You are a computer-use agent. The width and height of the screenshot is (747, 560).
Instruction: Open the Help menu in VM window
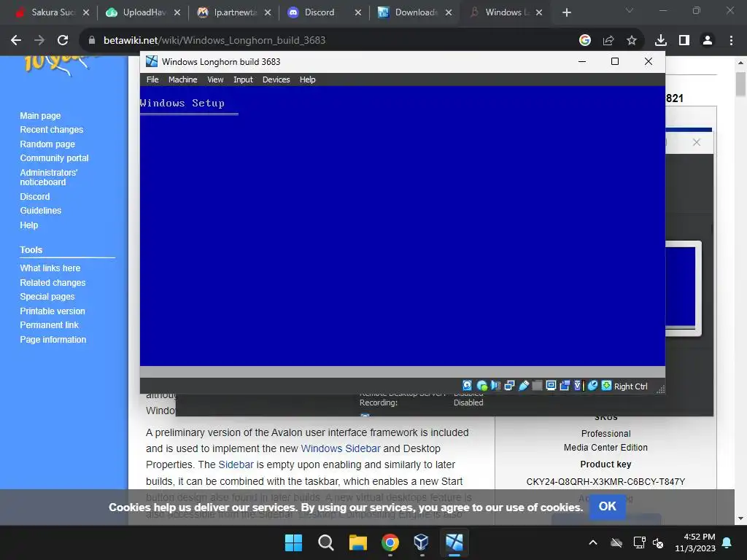click(307, 79)
